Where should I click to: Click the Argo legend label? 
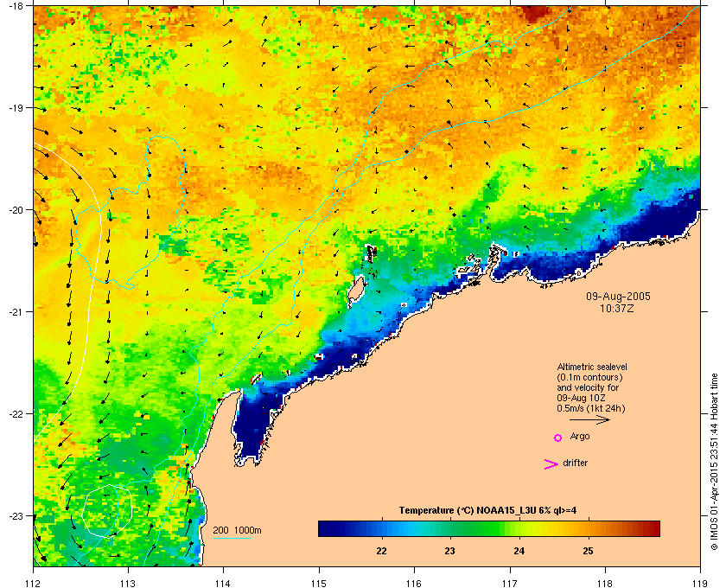[580, 437]
